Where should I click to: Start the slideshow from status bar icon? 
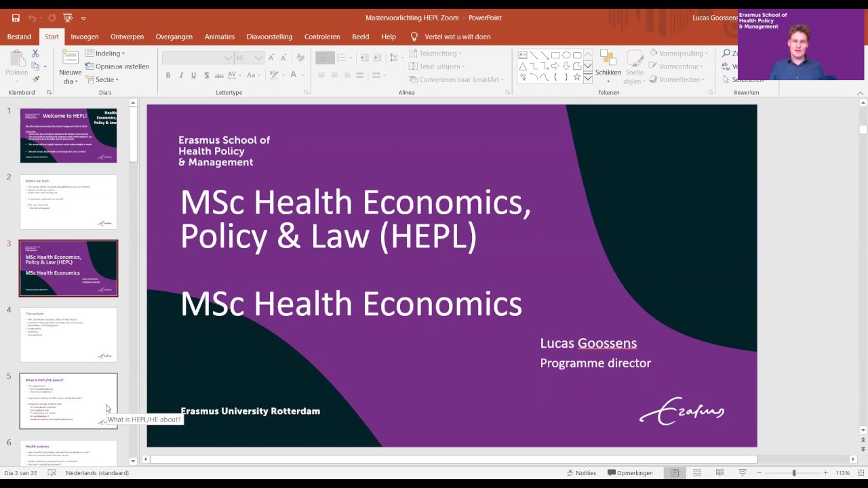click(x=742, y=473)
